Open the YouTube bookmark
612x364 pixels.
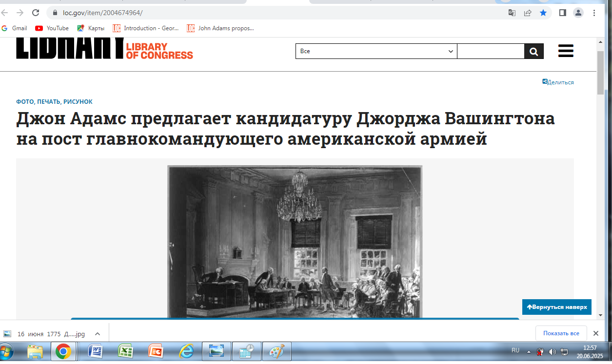(52, 28)
